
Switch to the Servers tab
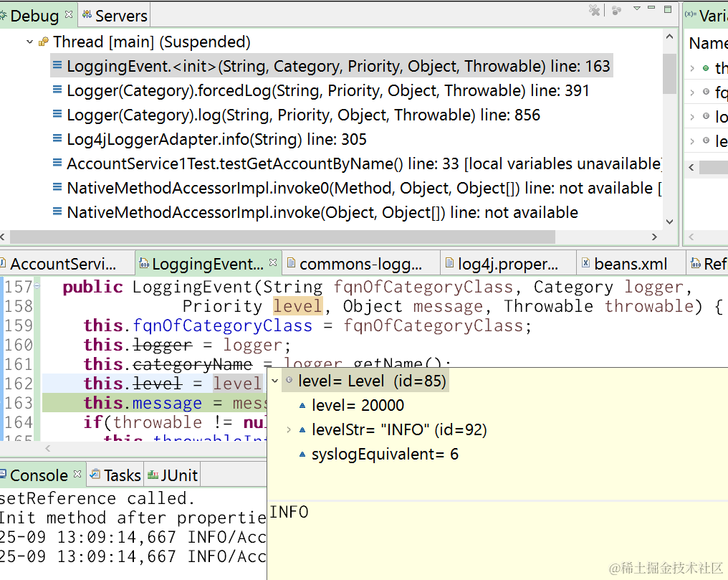point(115,16)
